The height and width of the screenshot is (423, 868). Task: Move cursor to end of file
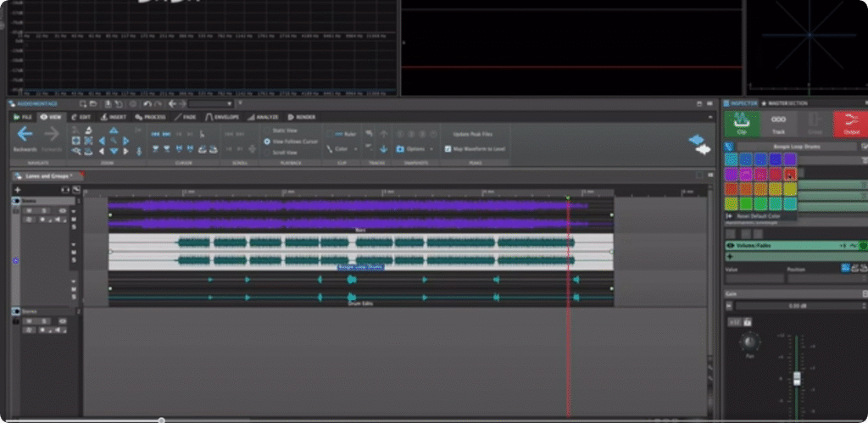coord(167,134)
